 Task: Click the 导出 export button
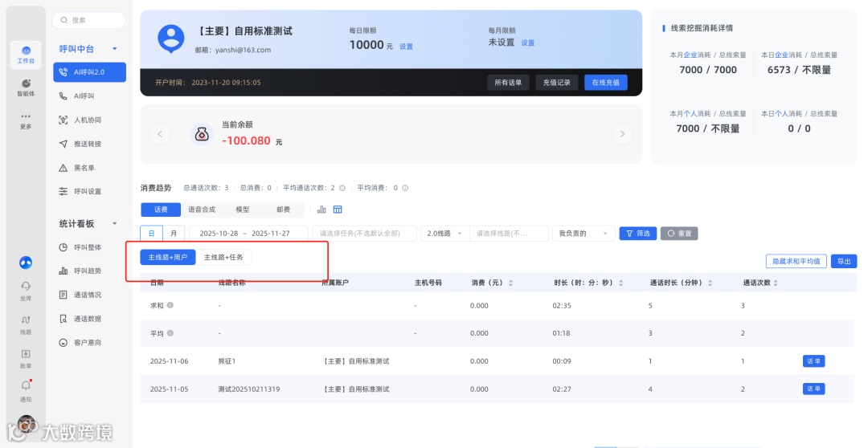coord(844,261)
